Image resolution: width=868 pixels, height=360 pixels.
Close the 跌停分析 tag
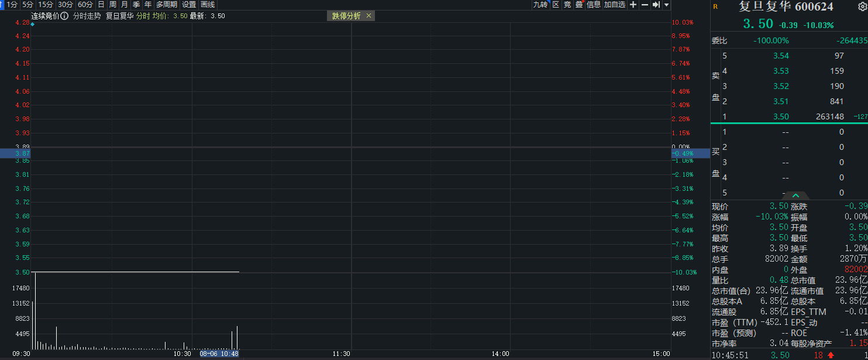coord(368,16)
